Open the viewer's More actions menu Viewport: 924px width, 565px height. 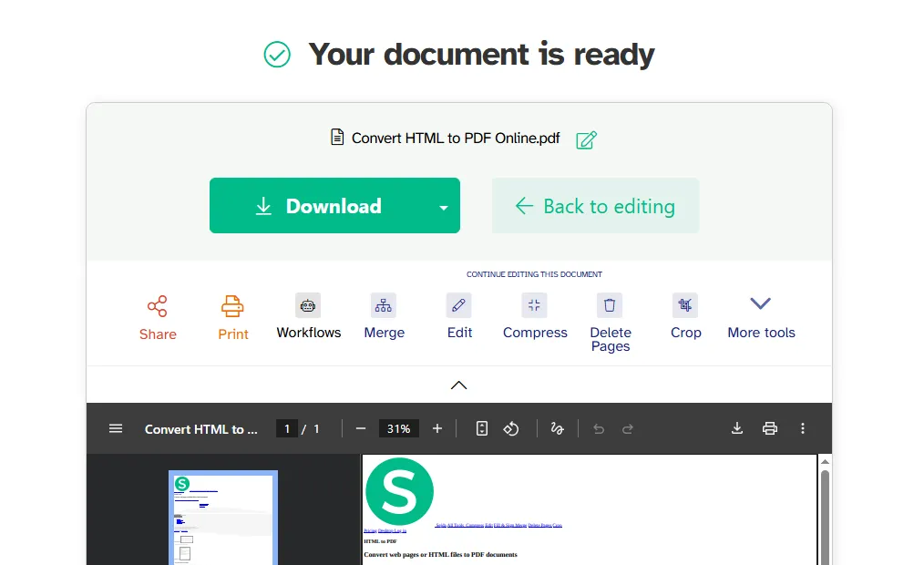click(x=802, y=428)
